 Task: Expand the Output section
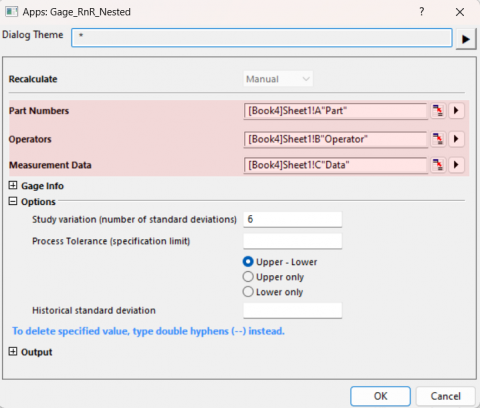(x=13, y=351)
